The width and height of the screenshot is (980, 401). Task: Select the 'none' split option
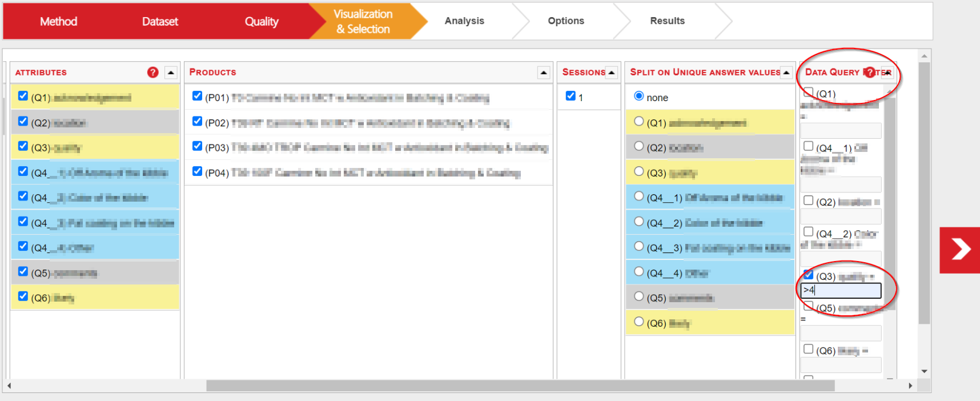638,96
